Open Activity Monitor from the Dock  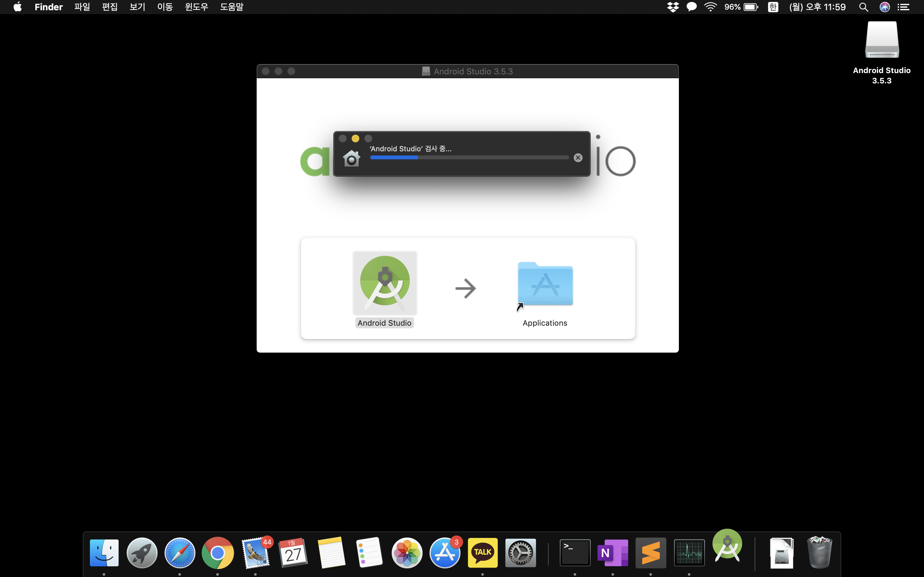point(689,552)
